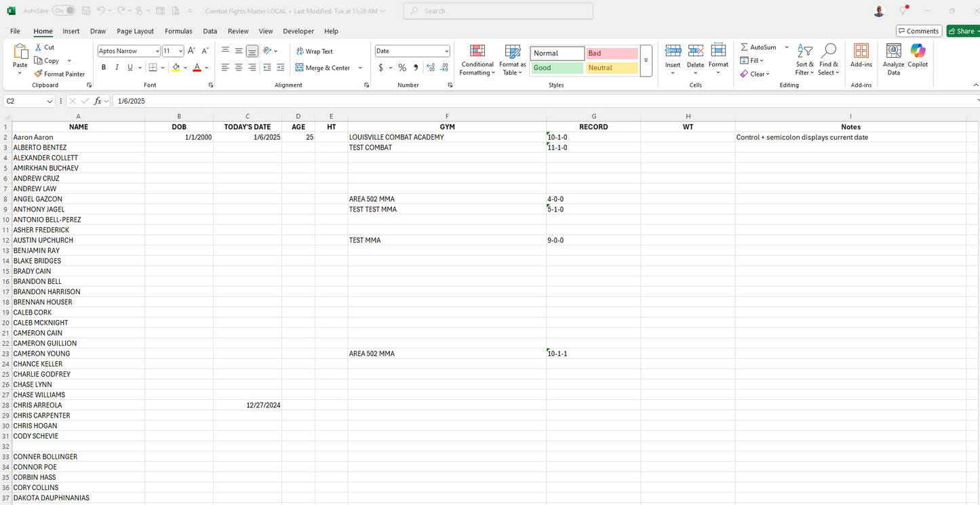Click Increase Decimal in the Number group
The image size is (980, 505).
[430, 67]
